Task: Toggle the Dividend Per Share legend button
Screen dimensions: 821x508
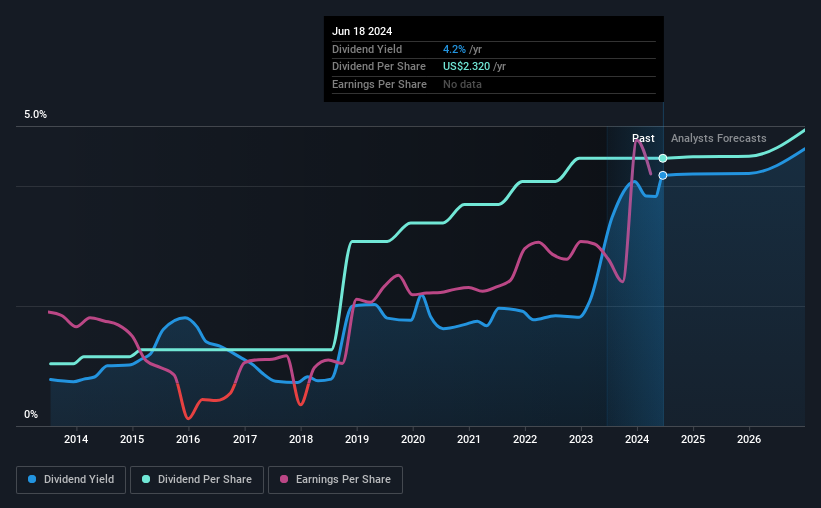Action: (197, 480)
